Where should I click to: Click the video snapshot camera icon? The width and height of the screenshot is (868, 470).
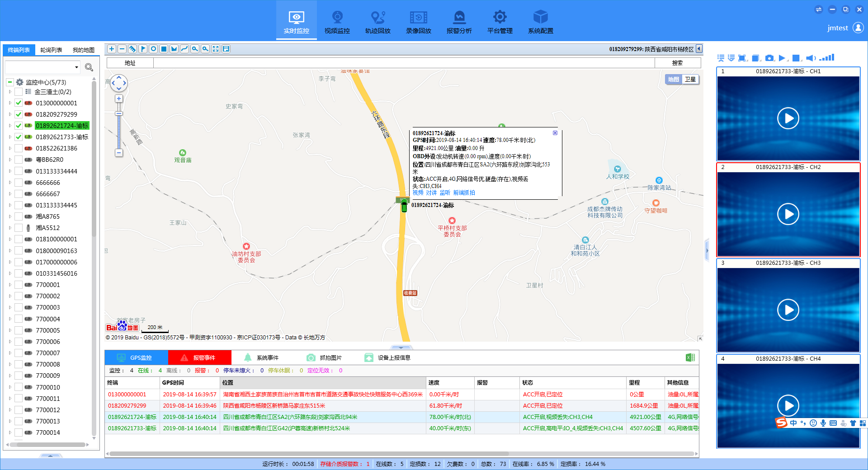769,58
